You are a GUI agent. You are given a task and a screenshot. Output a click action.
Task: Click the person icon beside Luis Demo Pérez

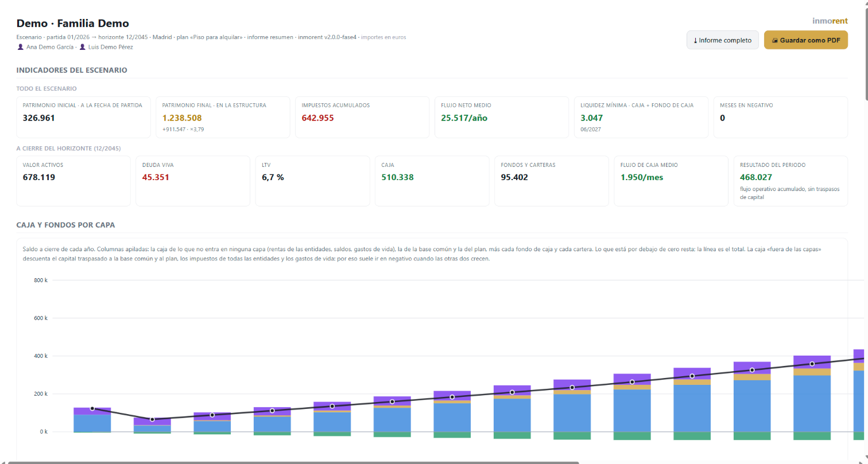click(x=83, y=47)
